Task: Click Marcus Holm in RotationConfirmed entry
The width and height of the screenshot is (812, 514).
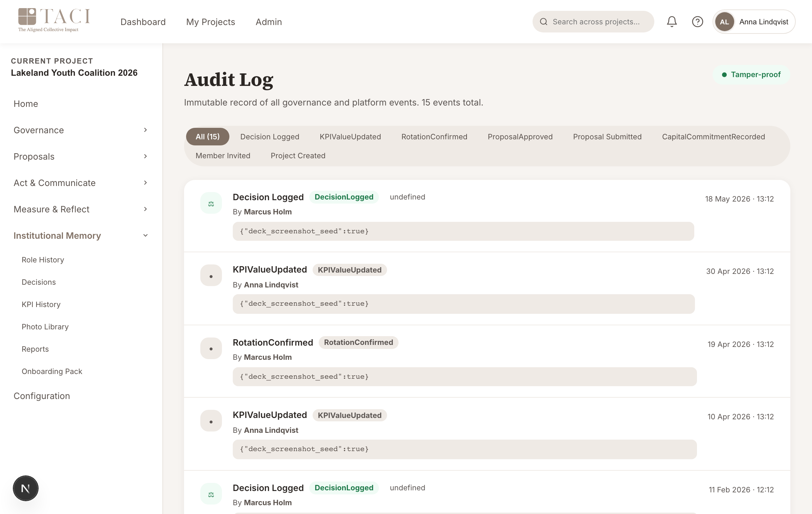Action: click(268, 357)
